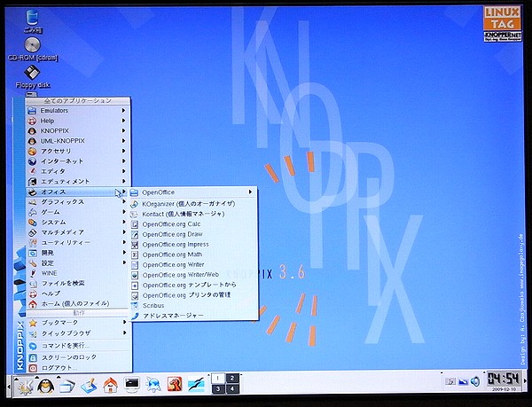The image size is (532, 407).
Task: Expand the アクセサリ submenu arrow
Action: point(123,151)
